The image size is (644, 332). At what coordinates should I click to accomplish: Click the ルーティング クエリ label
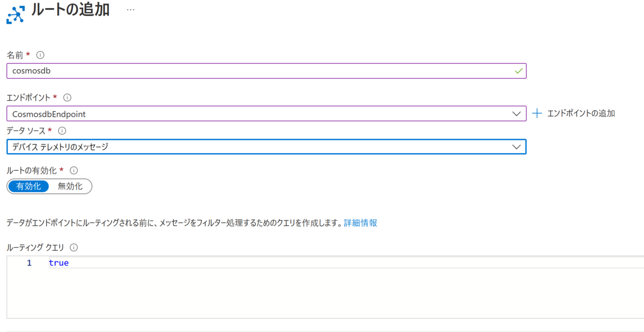click(x=35, y=248)
